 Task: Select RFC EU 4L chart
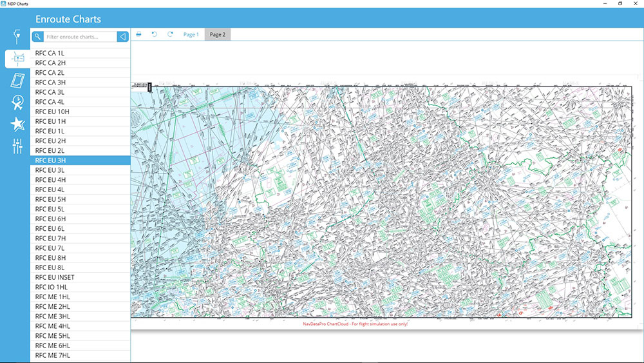pyautogui.click(x=80, y=190)
